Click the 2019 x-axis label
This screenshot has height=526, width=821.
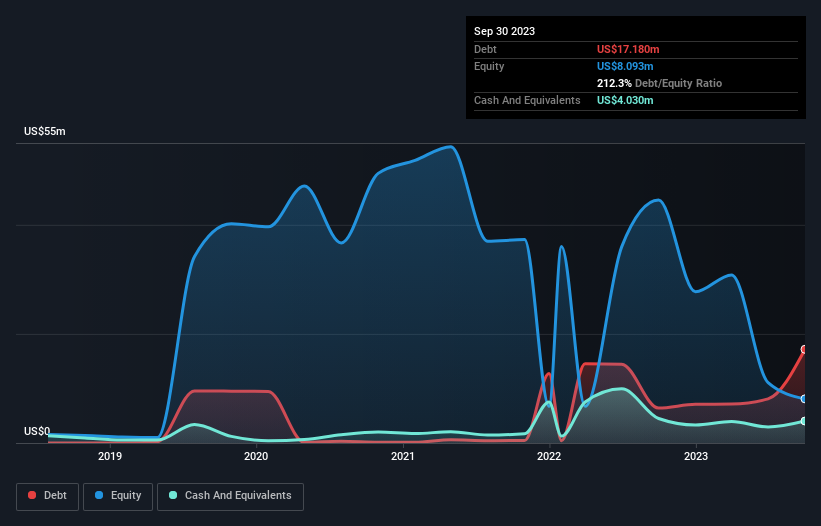tap(110, 456)
